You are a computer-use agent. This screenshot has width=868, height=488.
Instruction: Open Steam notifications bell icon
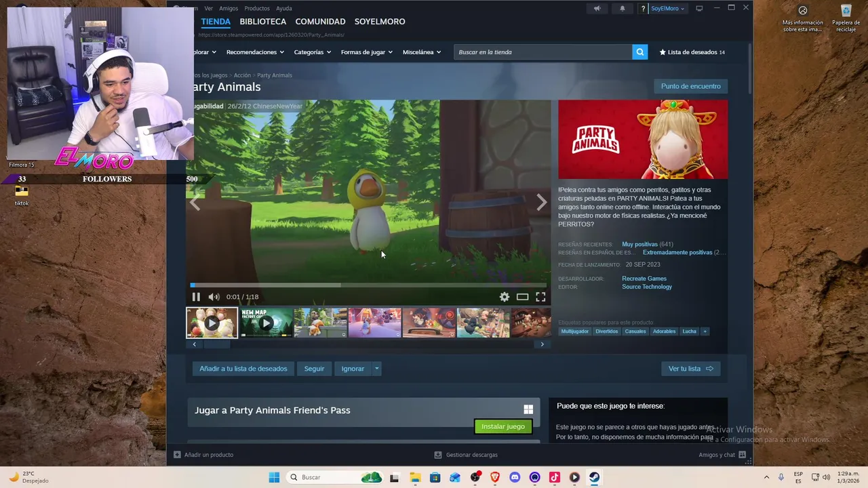[x=623, y=8]
